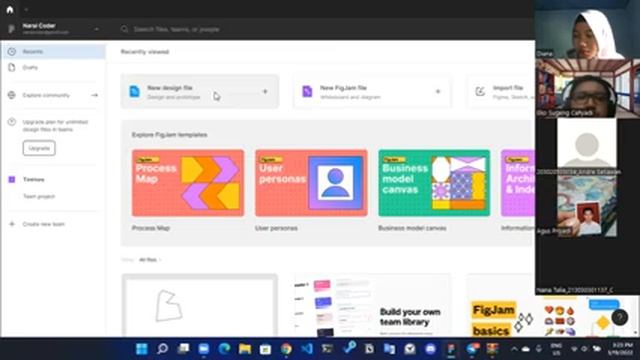The height and width of the screenshot is (360, 640).
Task: Click Agus Priyadi's video tile
Action: coord(587,207)
